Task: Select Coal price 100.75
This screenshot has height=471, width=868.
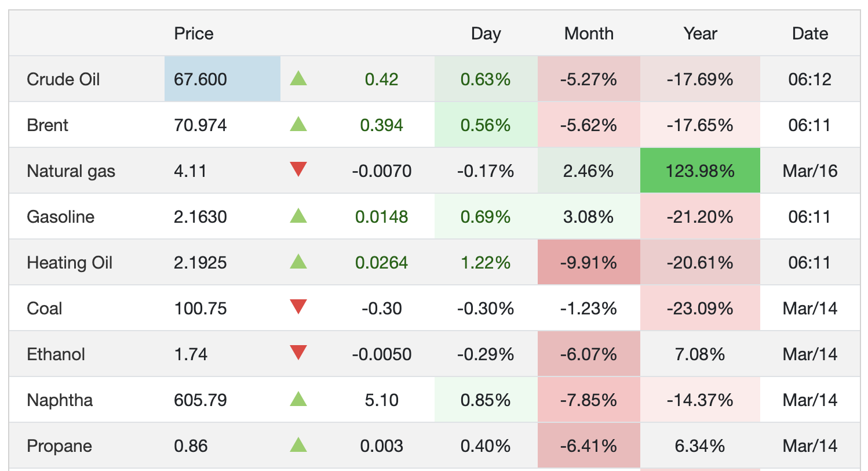Action: click(200, 308)
